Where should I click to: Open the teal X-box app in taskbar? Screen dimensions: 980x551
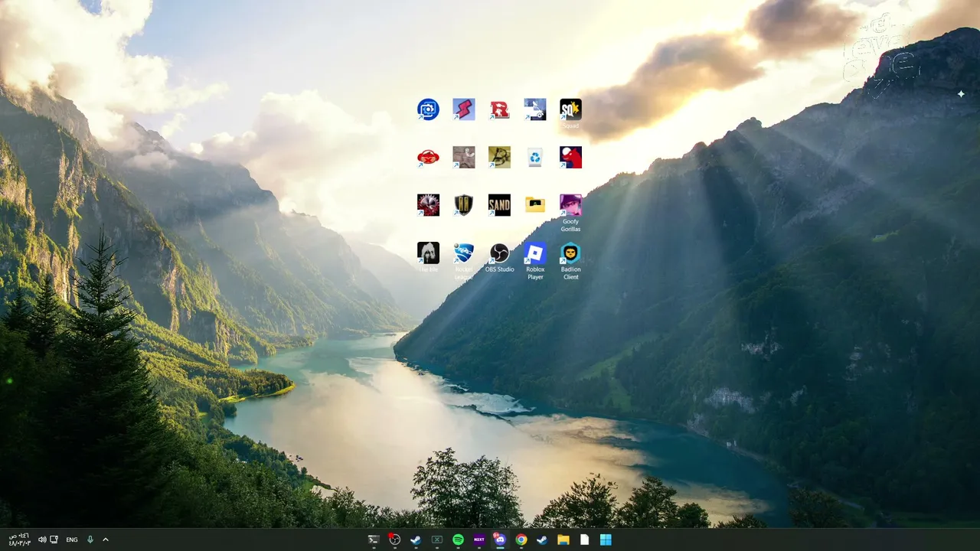tap(437, 540)
